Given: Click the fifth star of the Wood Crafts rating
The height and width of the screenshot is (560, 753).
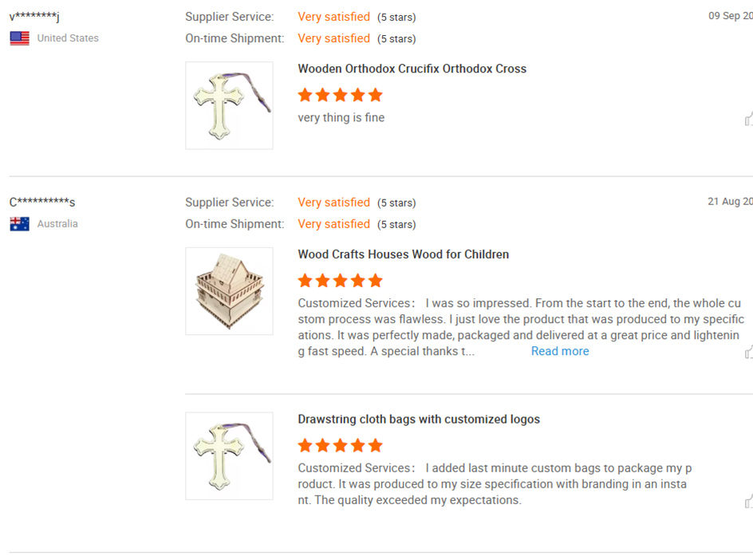Looking at the screenshot, I should click(375, 282).
